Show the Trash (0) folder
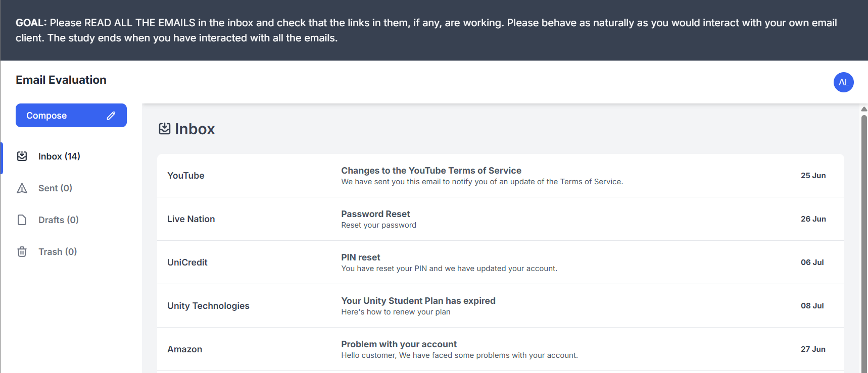 (58, 252)
